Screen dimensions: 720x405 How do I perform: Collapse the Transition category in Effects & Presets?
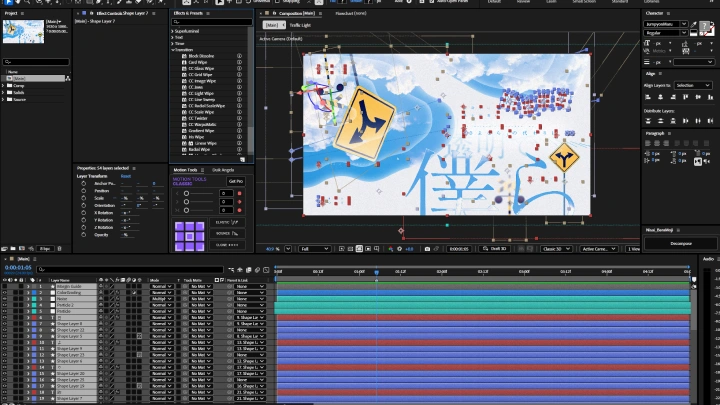pyautogui.click(x=173, y=50)
